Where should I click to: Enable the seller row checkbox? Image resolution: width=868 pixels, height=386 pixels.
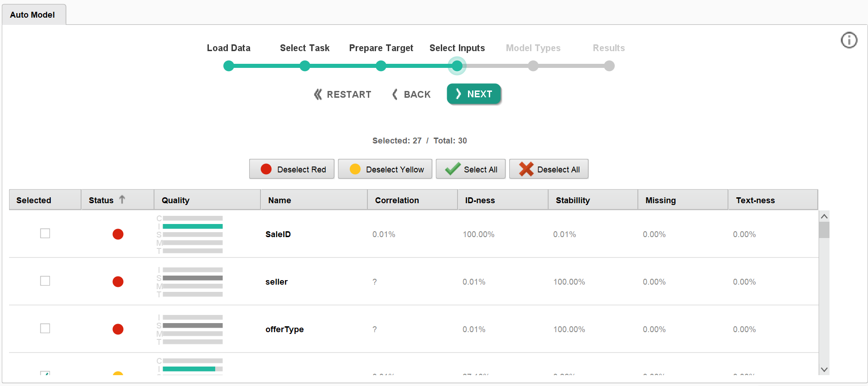click(45, 281)
